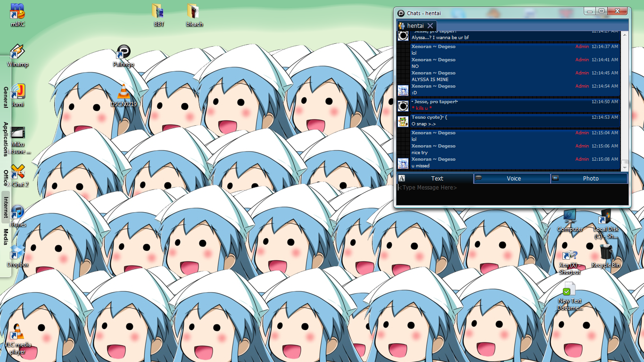
Task: Open the BBT folder
Action: click(x=158, y=12)
